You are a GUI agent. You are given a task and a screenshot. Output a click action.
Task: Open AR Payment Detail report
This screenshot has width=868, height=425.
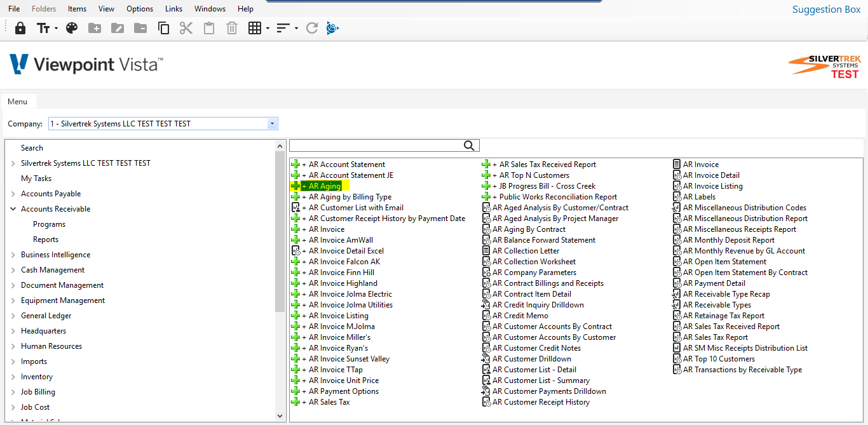coord(714,283)
